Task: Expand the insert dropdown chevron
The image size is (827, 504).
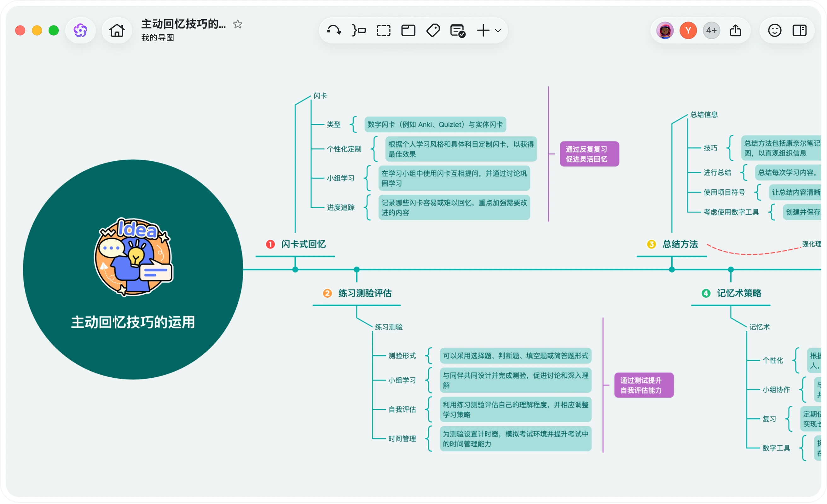Action: pyautogui.click(x=498, y=31)
